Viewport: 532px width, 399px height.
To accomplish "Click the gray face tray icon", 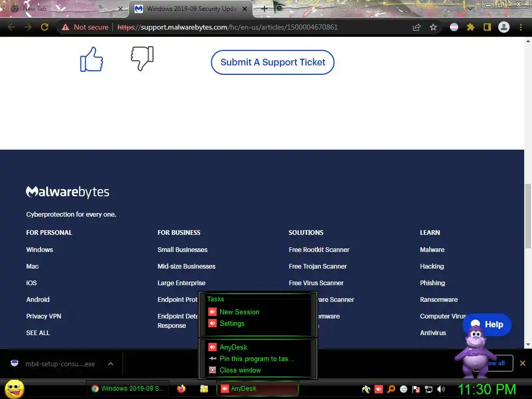I will pos(403,389).
